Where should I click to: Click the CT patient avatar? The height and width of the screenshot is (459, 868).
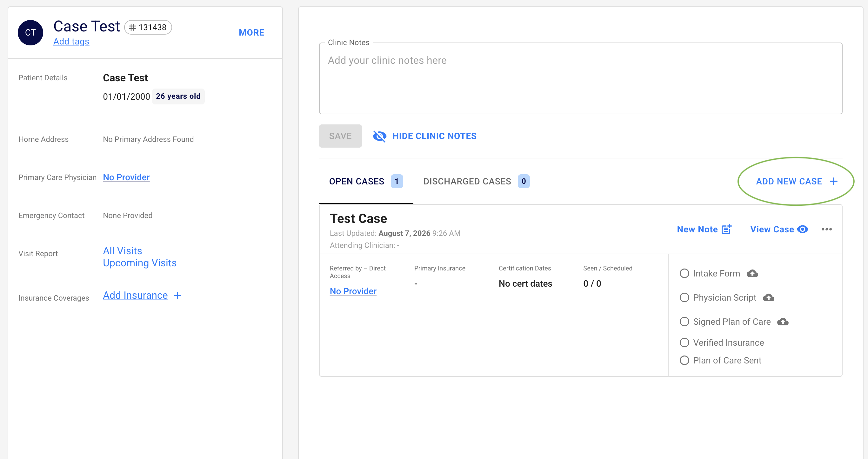[x=30, y=33]
